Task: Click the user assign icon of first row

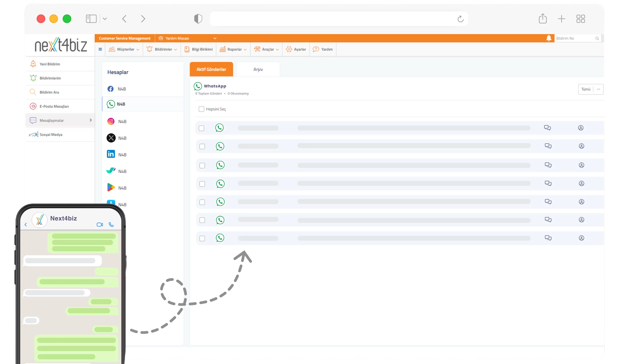Action: tap(580, 128)
